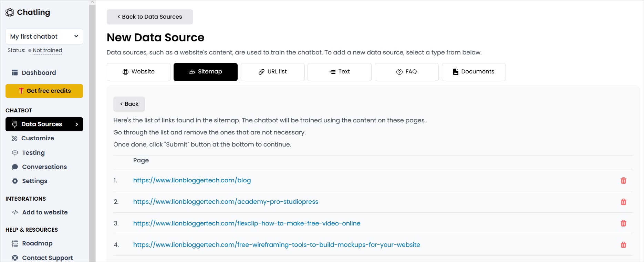Open the Conversations page
644x262 pixels.
click(44, 167)
